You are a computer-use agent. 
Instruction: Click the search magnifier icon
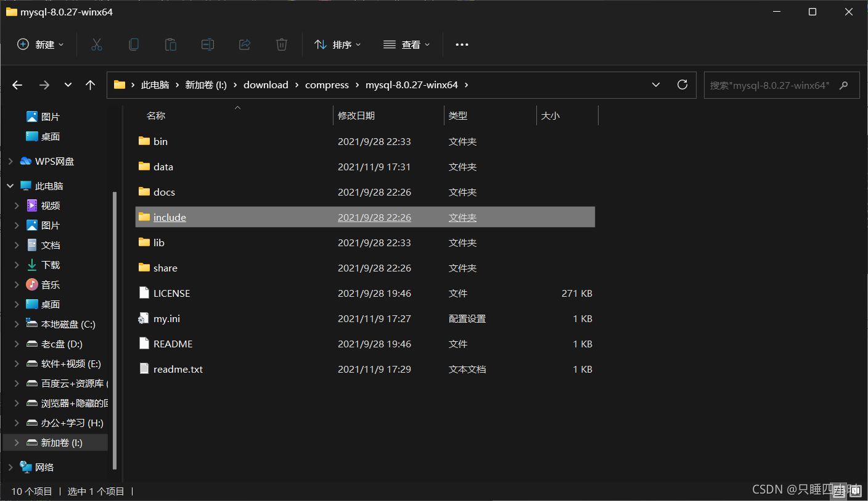(x=844, y=85)
